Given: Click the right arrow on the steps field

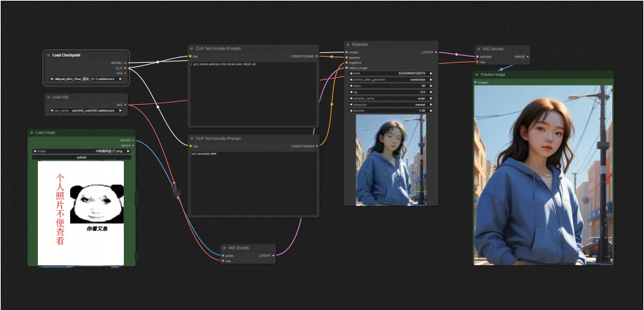Looking at the screenshot, I should [431, 85].
